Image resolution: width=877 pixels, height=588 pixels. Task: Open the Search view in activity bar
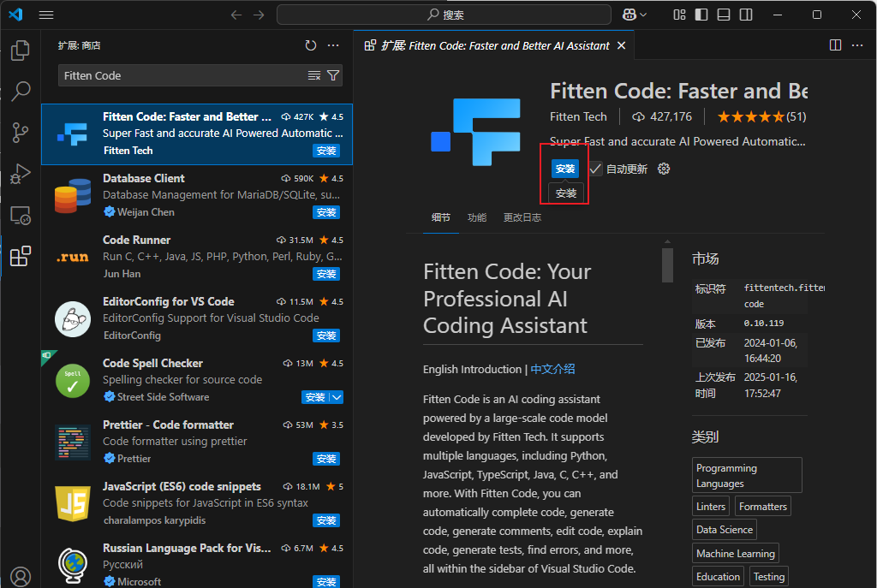(x=21, y=91)
